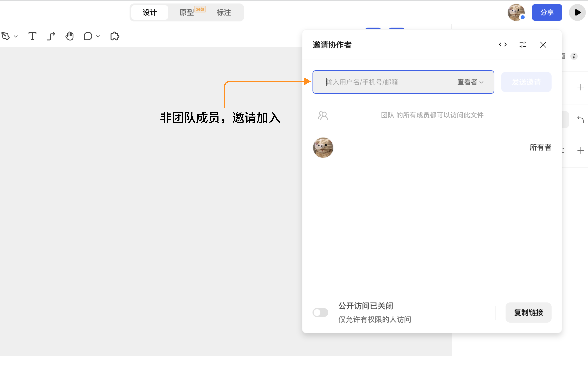Viewport: 588px width, 369px height.
Task: Click the 所有者 role label
Action: pos(540,147)
